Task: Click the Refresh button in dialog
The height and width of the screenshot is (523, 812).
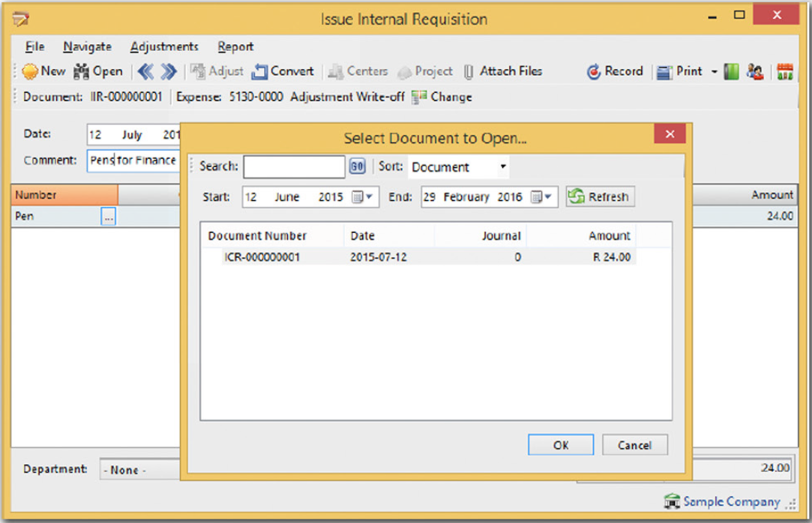Action: [x=600, y=197]
